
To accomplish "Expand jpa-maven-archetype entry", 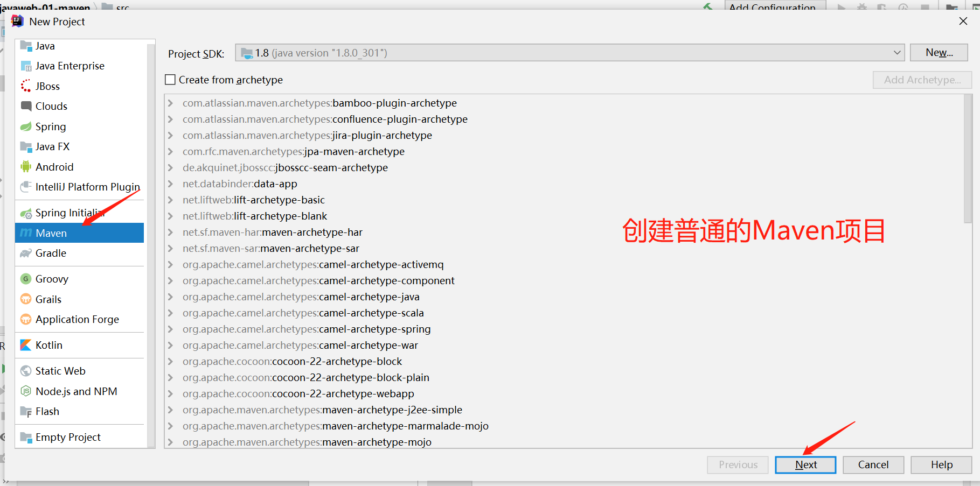I will [x=171, y=151].
